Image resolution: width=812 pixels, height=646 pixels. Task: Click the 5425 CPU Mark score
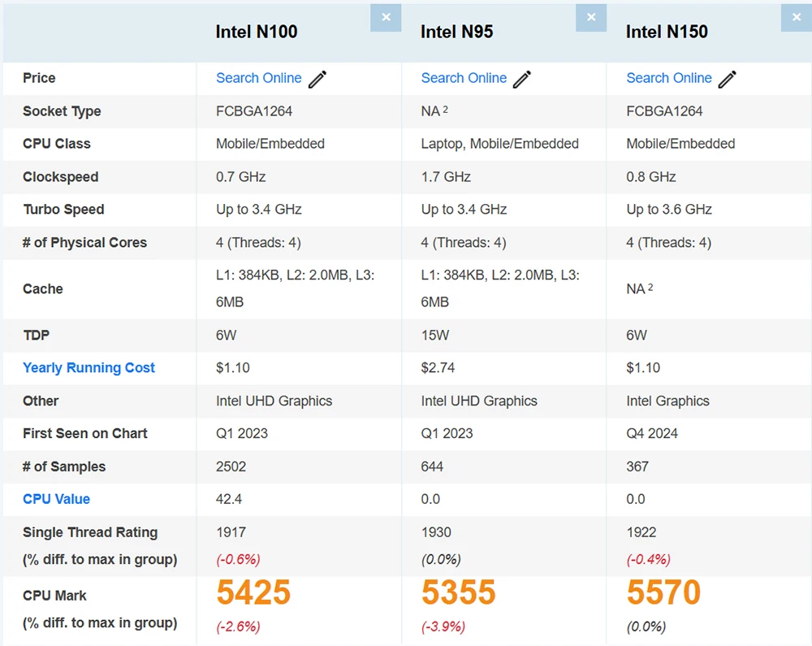[x=253, y=592]
